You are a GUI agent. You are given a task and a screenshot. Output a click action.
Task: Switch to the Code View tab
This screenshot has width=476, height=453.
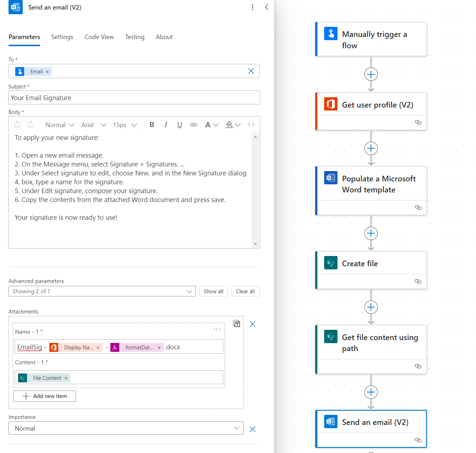(x=99, y=37)
